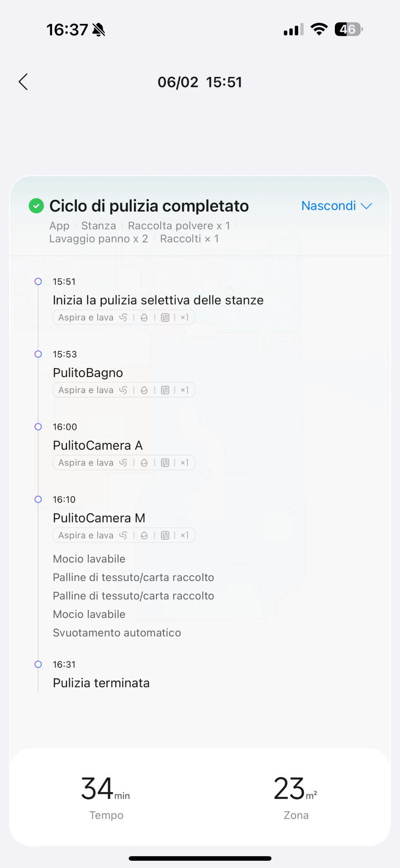
Task: Click suction swirl icon under PulitoBagno
Action: click(123, 390)
